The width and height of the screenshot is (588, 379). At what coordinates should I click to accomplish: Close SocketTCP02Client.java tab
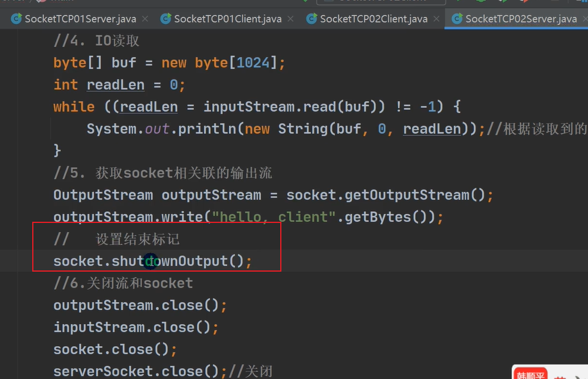pyautogui.click(x=436, y=19)
